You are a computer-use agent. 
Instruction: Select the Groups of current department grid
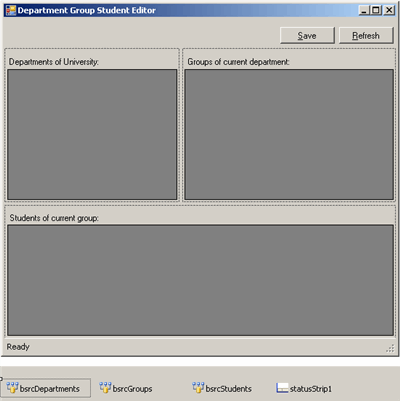point(289,134)
